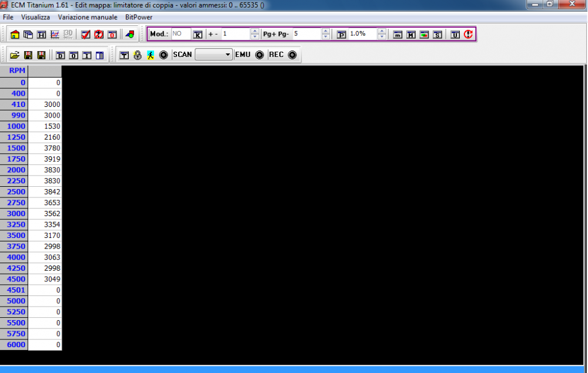This screenshot has width=588, height=373.
Task: Open the File menu
Action: [8, 17]
